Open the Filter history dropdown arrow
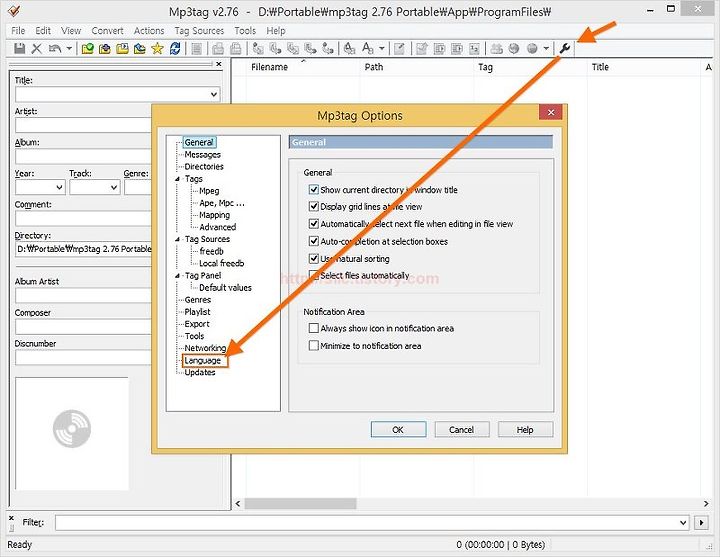 tap(683, 523)
